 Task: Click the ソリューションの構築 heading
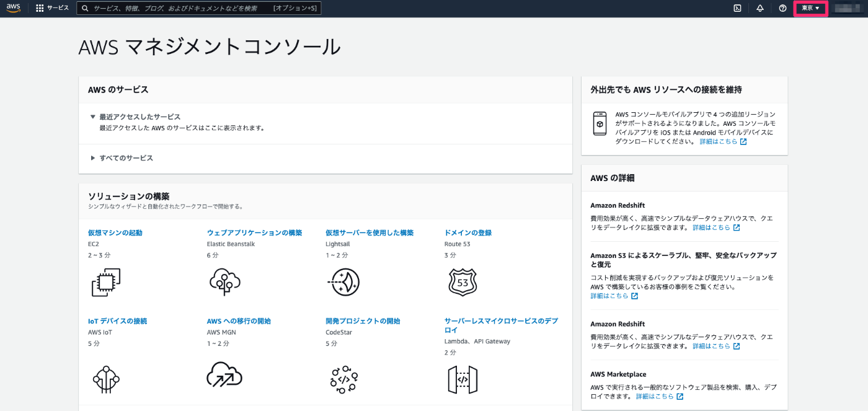point(129,196)
